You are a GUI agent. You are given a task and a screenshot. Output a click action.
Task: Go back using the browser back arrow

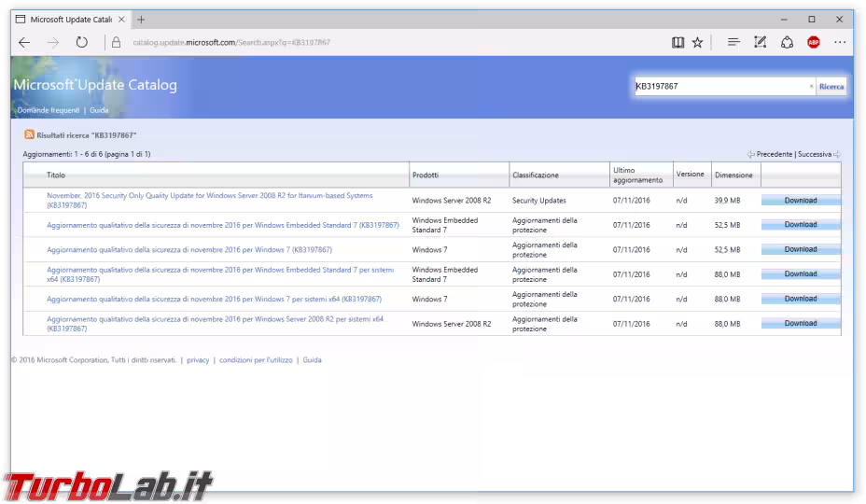click(x=24, y=43)
